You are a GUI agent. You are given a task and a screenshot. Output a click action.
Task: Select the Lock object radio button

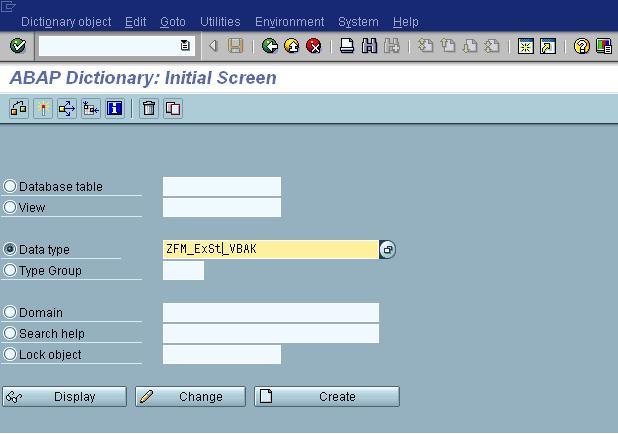click(x=10, y=354)
